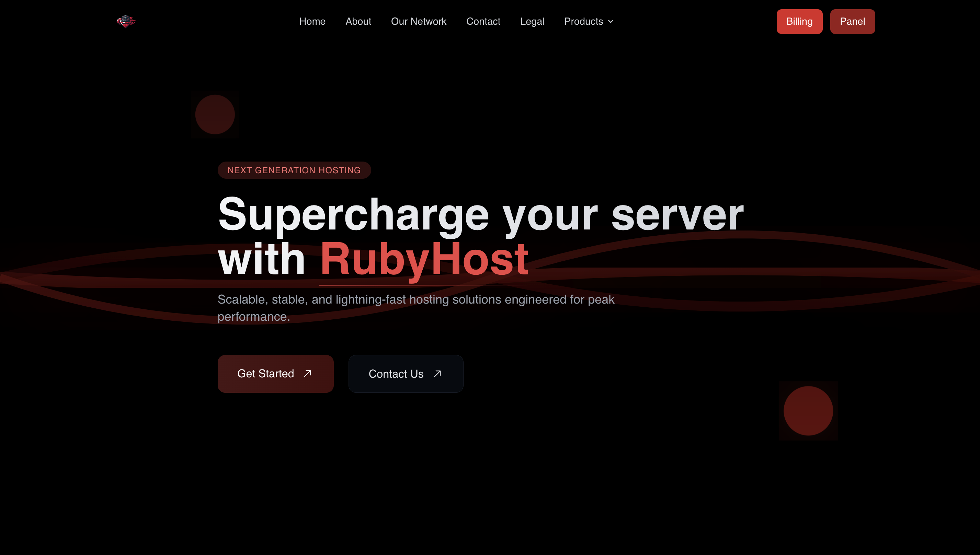This screenshot has width=980, height=555.
Task: Toggle the Our Network navigation item
Action: click(419, 22)
